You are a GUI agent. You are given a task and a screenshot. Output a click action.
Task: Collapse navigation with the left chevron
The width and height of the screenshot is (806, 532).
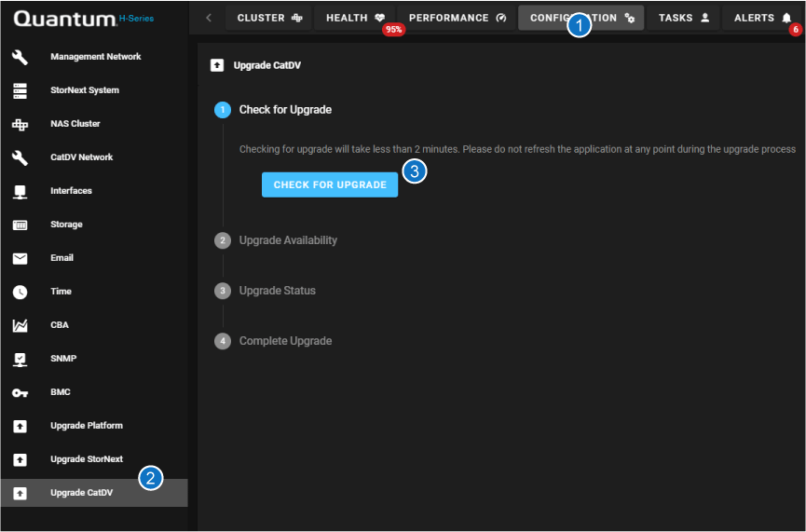209,18
